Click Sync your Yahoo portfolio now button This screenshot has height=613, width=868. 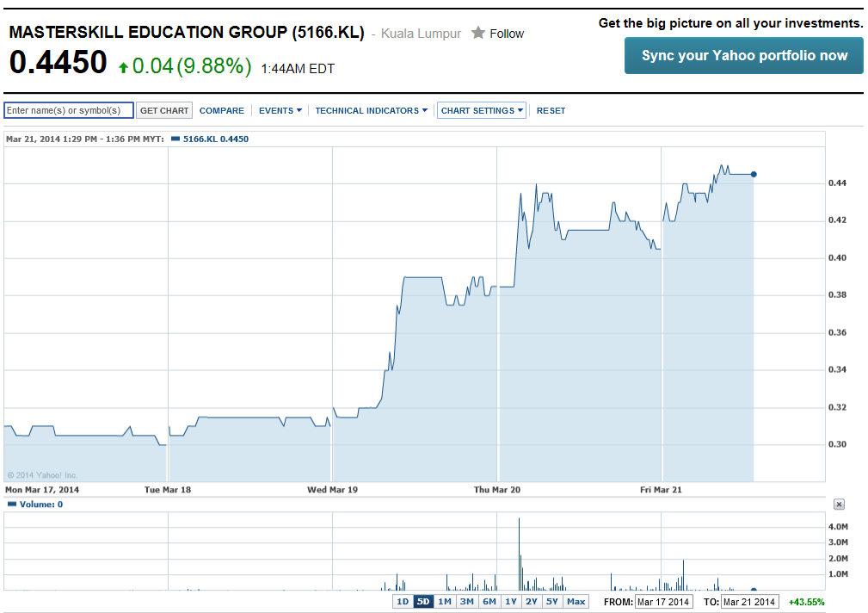744,55
